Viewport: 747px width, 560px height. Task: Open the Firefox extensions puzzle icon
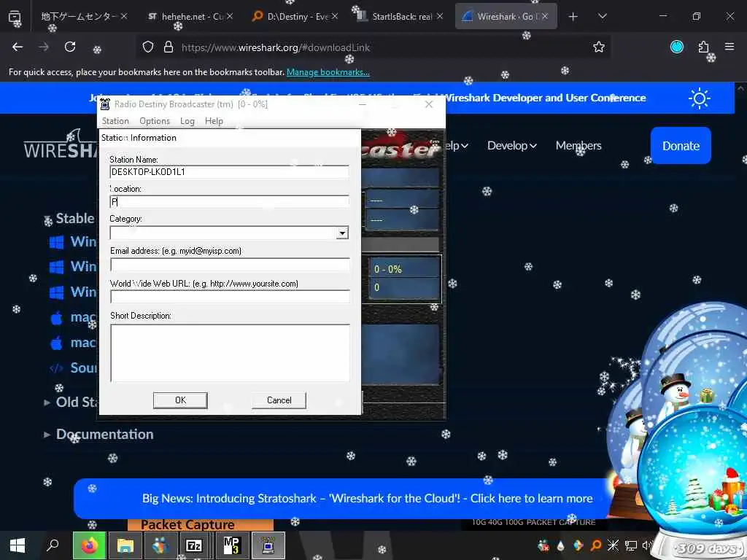click(703, 47)
